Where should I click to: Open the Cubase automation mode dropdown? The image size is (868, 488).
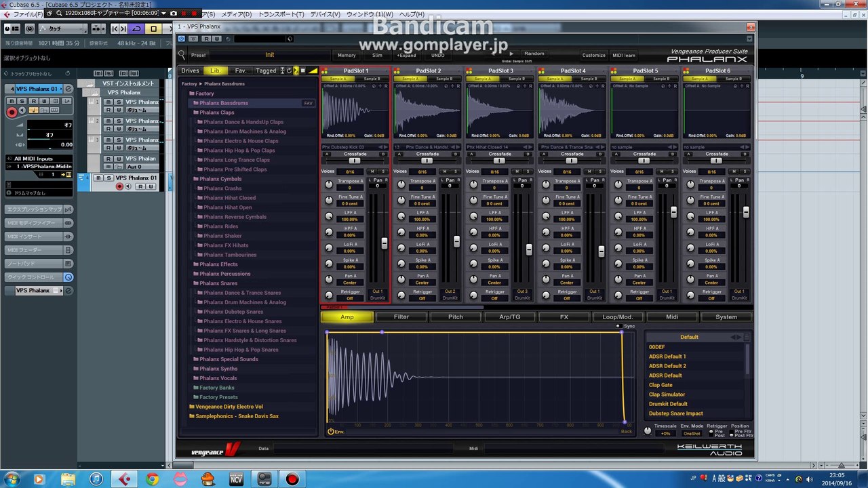click(x=62, y=29)
